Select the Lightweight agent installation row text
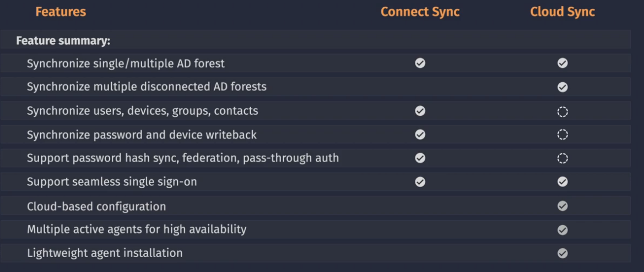644x272 pixels. pyautogui.click(x=105, y=253)
